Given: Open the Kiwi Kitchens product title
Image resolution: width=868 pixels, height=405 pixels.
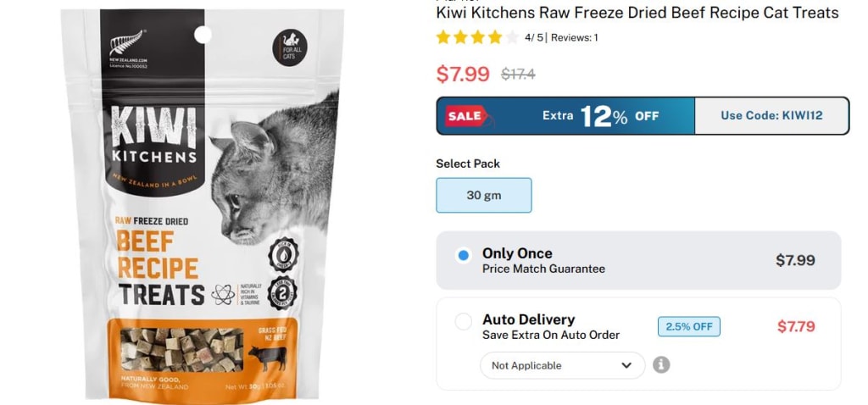Looking at the screenshot, I should pyautogui.click(x=637, y=12).
